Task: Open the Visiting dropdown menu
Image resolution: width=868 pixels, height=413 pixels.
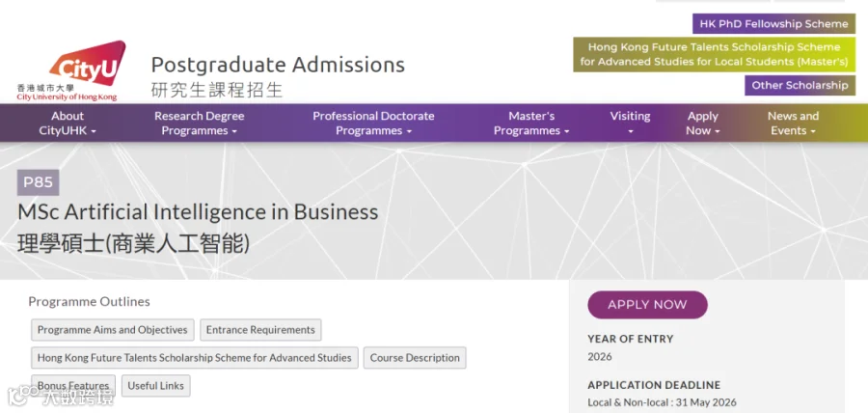Action: (x=630, y=124)
